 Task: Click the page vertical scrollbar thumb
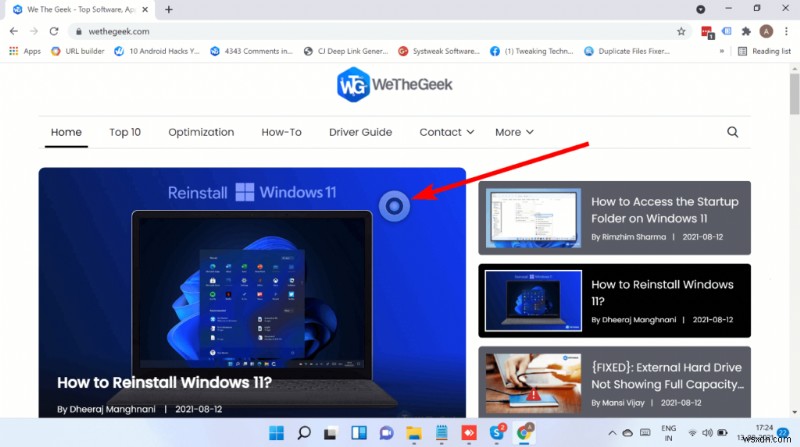(x=794, y=94)
